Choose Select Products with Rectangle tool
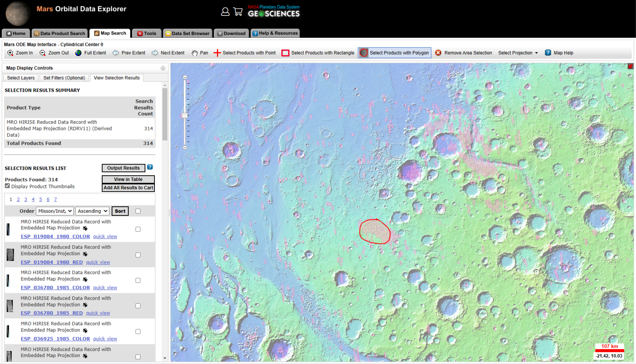This screenshot has height=364, width=636. (318, 53)
